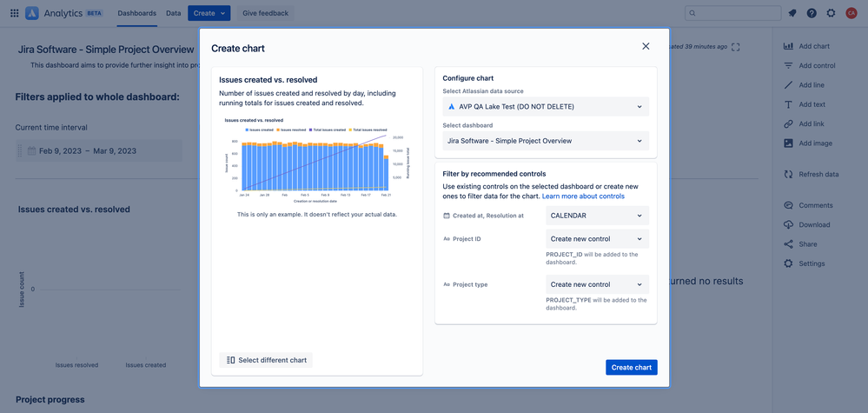Open the notifications icon in header
Viewport: 868px width, 413px height.
click(792, 13)
